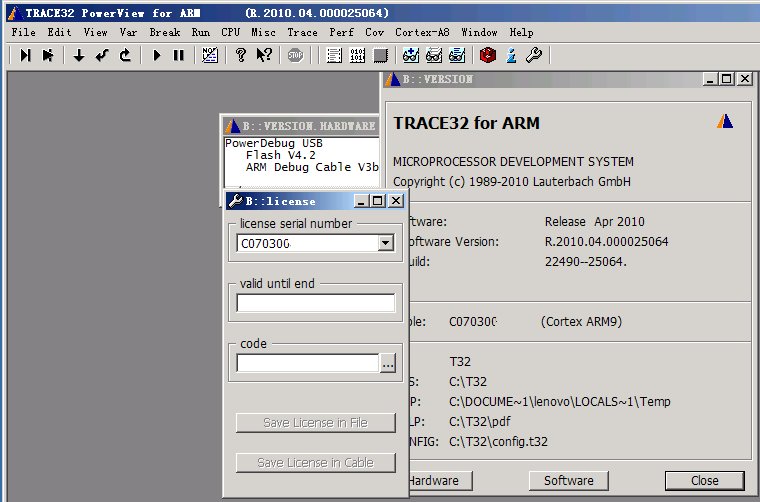Click the STOP command icon
Screen dimensions: 760x502
[x=295, y=55]
